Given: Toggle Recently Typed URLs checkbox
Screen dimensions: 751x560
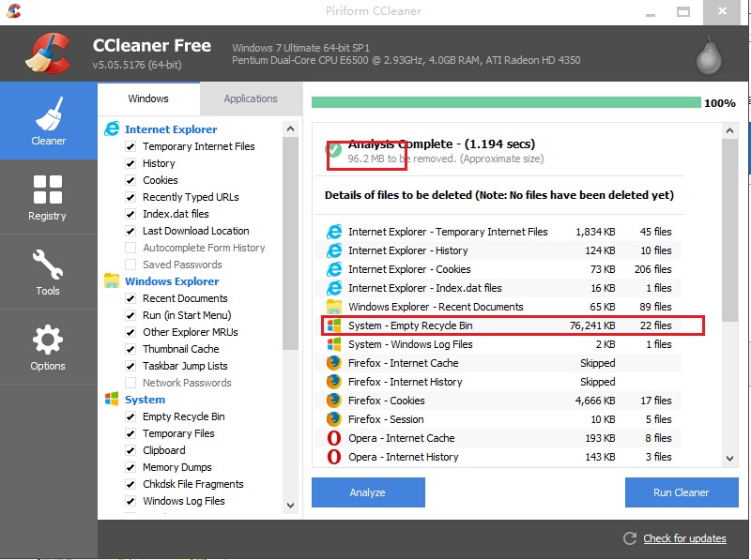Looking at the screenshot, I should 130,197.
